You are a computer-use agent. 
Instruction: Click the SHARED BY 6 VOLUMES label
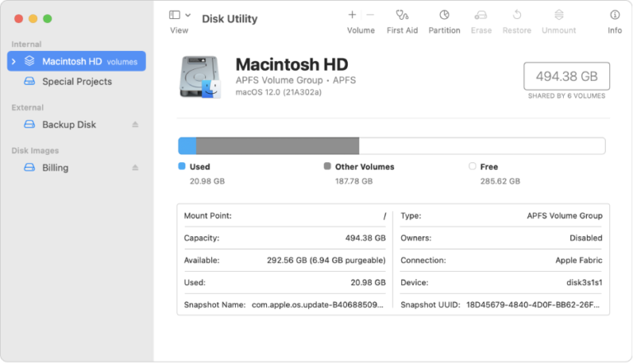(x=566, y=96)
